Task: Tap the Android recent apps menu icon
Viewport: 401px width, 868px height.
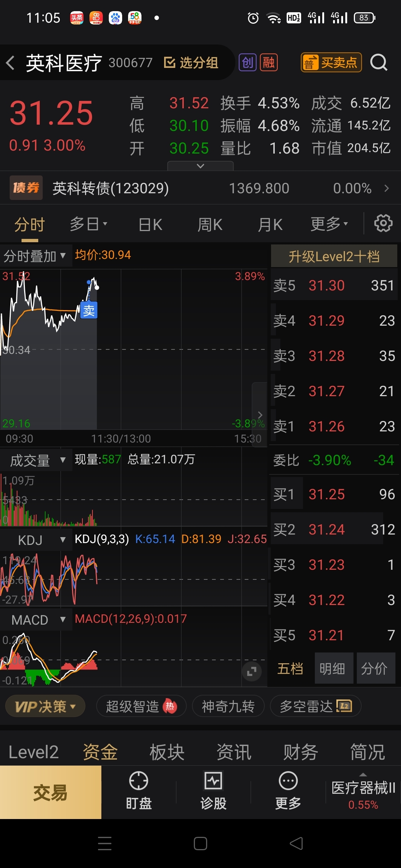Action: tap(105, 844)
